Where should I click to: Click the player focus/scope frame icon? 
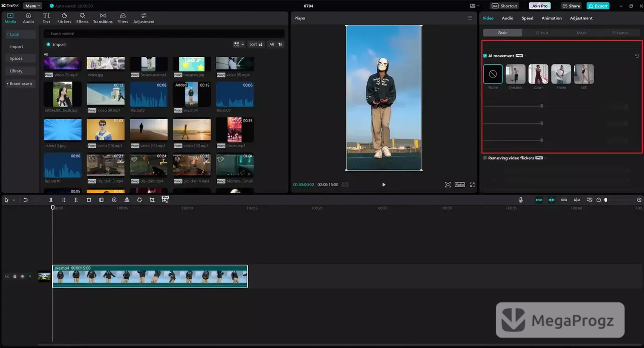448,185
